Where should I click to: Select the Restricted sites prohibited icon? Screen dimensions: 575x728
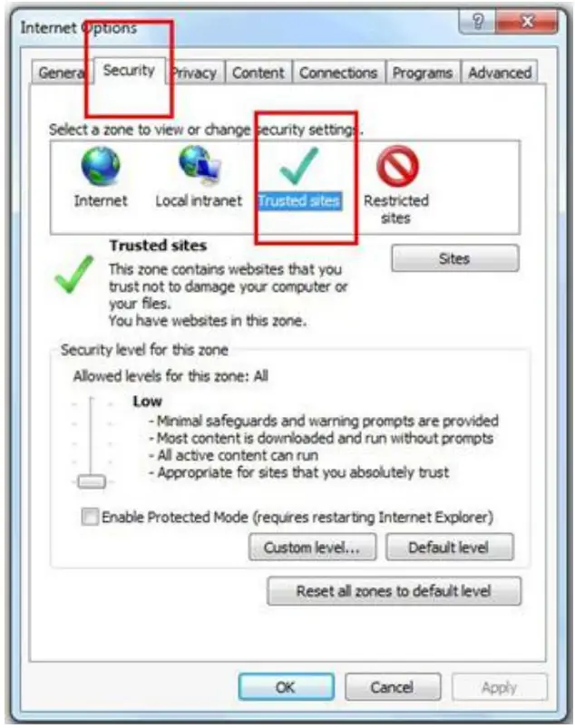(397, 166)
